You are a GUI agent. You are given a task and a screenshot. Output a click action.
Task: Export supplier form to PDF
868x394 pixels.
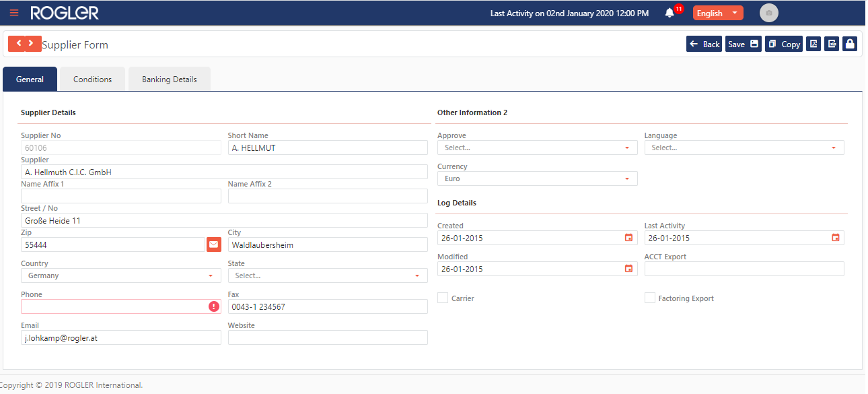(813, 44)
